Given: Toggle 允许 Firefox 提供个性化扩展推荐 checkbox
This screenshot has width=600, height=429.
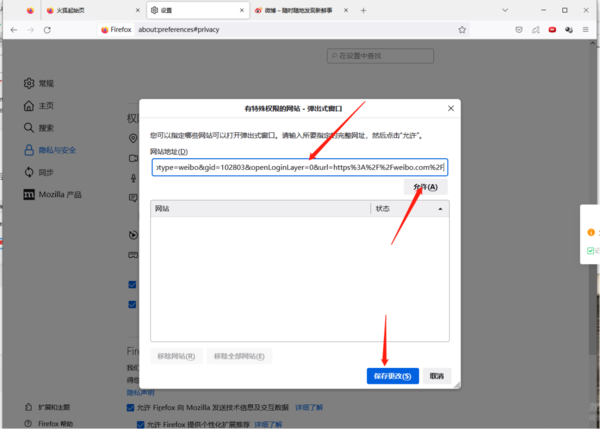Looking at the screenshot, I should [140, 424].
